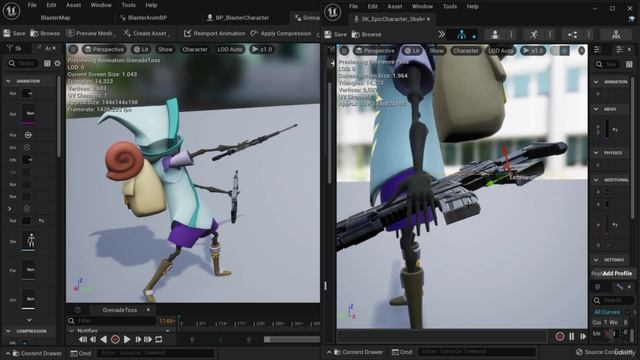Click Browse in left window toolbar
Screen dimensions: 640x360
pos(45,33)
